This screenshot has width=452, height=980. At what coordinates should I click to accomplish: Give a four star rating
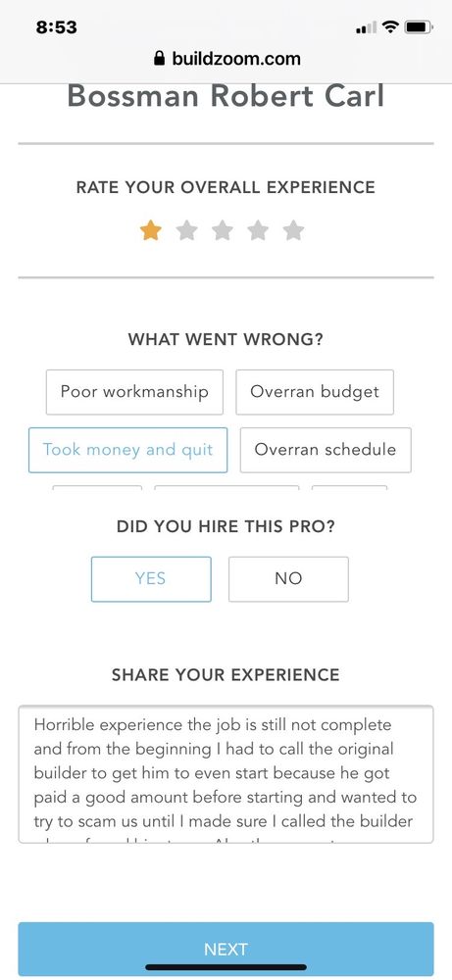258,230
